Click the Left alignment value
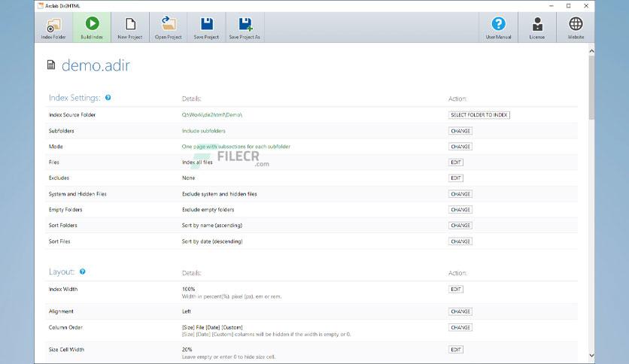This screenshot has width=629, height=364. click(x=186, y=311)
